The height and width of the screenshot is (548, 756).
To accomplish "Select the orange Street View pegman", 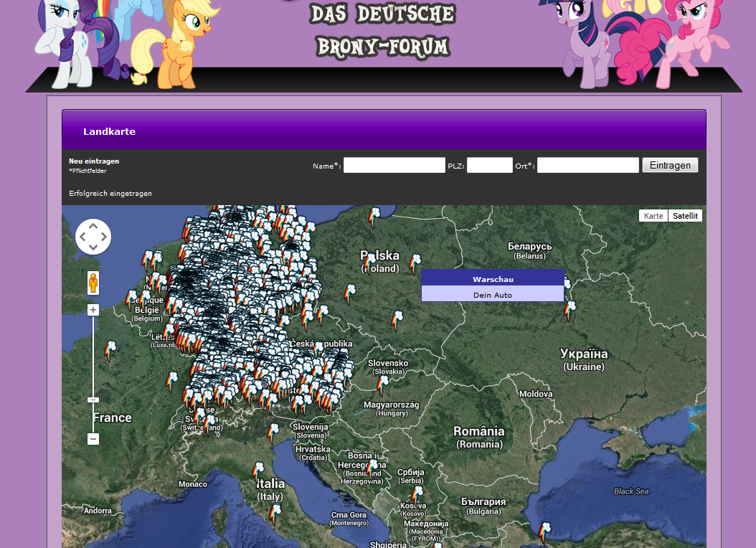I will click(x=93, y=283).
